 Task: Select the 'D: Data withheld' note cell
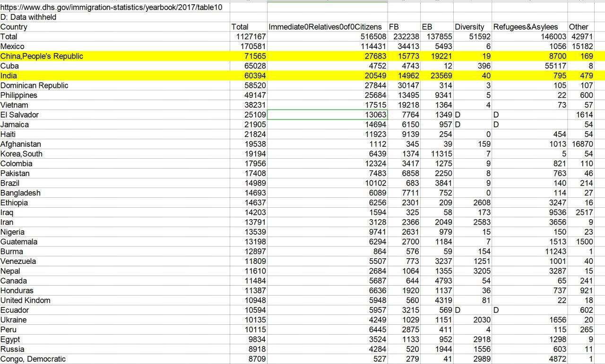[115, 17]
